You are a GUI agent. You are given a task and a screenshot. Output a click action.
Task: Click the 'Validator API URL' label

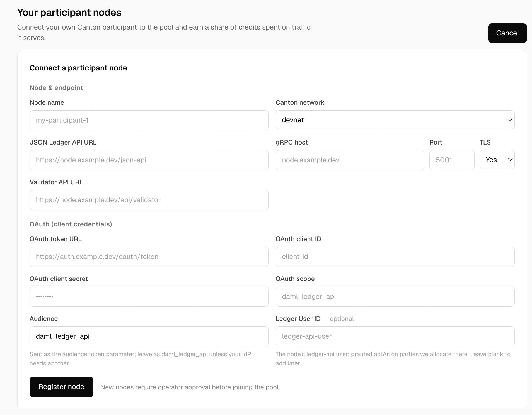56,182
